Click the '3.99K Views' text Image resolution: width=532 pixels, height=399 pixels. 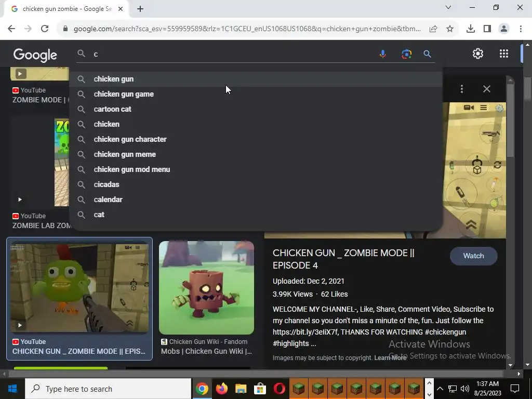pos(292,294)
